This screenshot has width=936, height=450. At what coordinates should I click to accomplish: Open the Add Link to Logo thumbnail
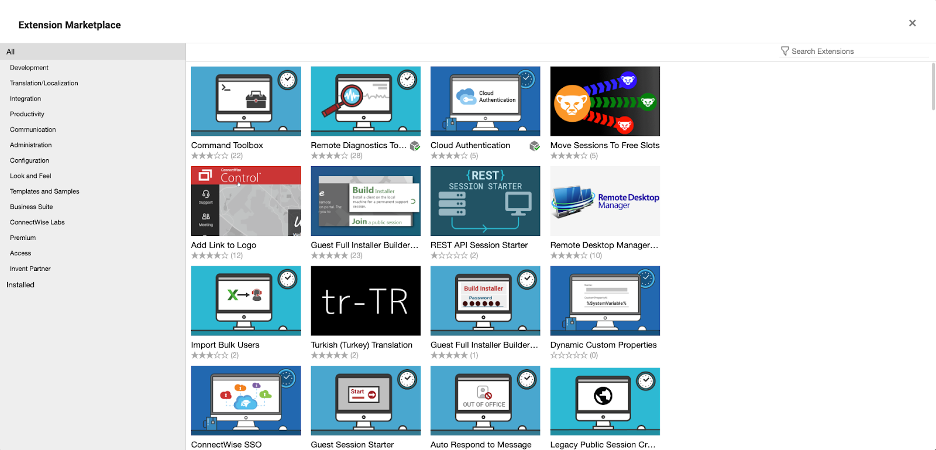[246, 201]
